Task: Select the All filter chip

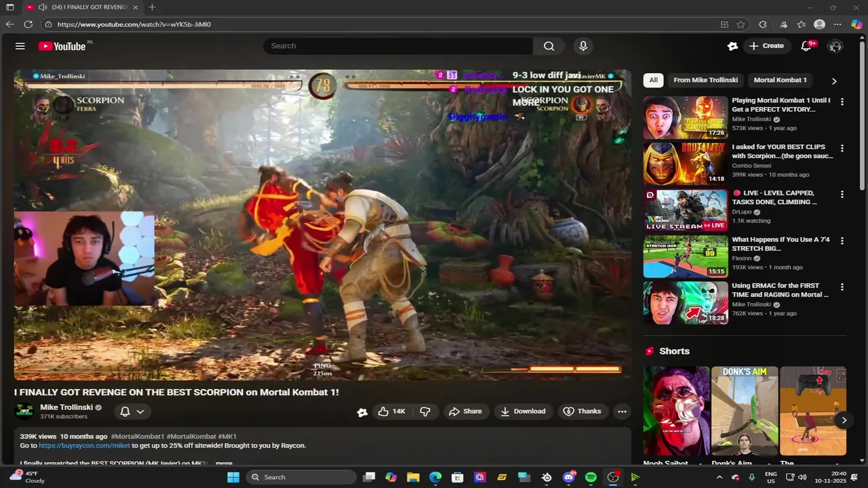Action: click(x=653, y=80)
